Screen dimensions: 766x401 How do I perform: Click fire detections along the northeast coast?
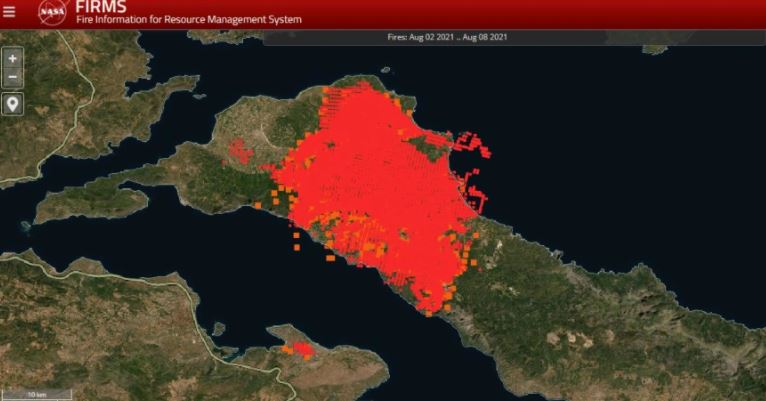tap(470, 145)
